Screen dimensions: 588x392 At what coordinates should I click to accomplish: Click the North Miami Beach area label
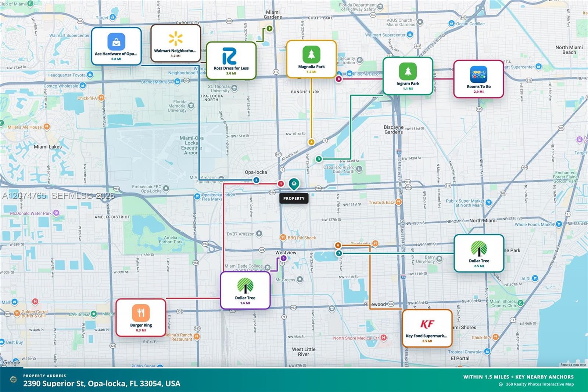569,50
